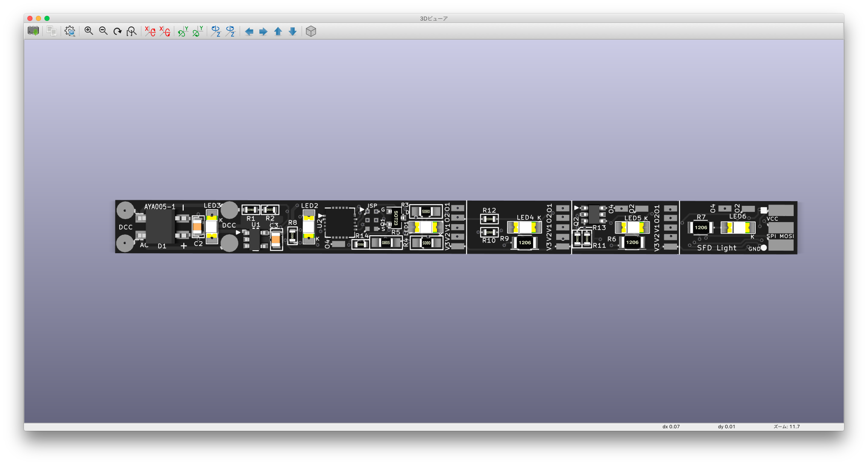This screenshot has width=868, height=465.
Task: Redraw the 3D view
Action: tap(117, 31)
